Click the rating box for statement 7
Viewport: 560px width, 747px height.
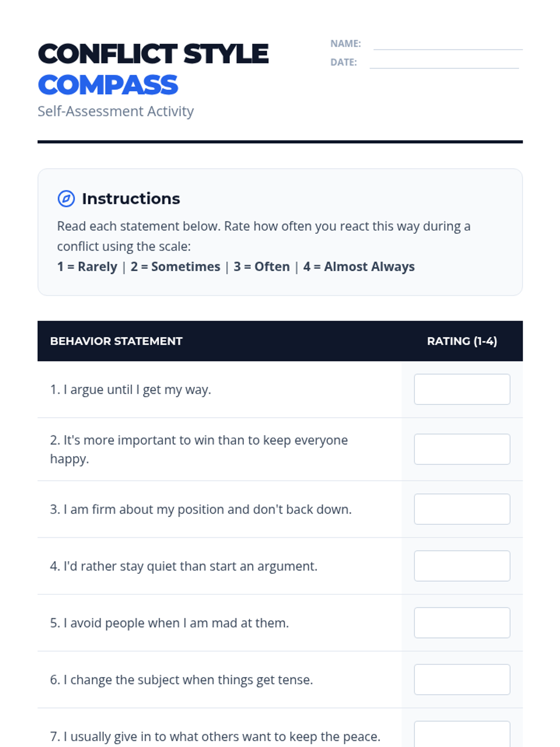click(x=462, y=734)
